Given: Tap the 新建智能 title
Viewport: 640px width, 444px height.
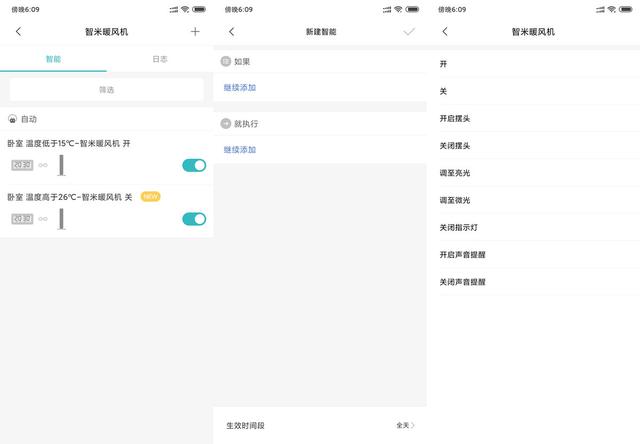Looking at the screenshot, I should 321,32.
